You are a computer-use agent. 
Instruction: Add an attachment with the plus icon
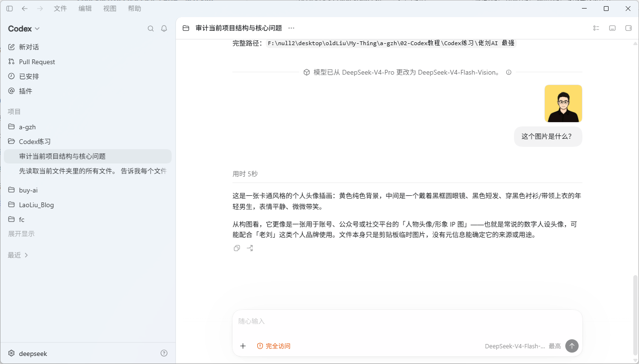243,346
